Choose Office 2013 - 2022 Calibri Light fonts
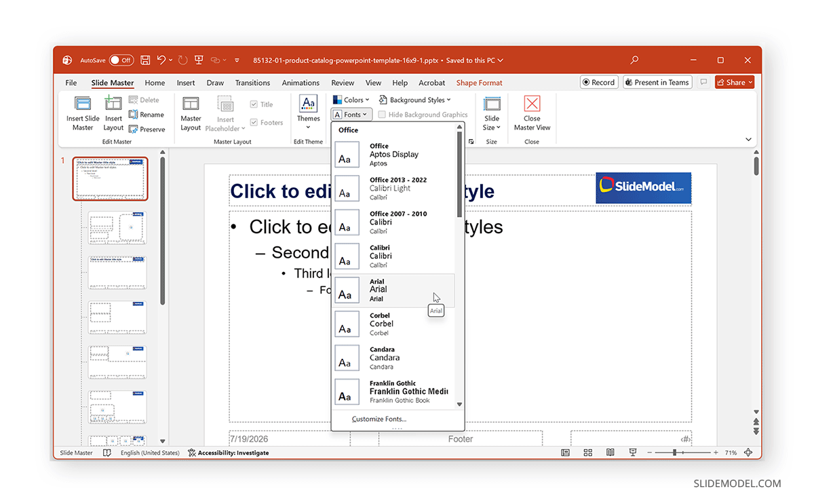Image resolution: width=814 pixels, height=504 pixels. [393, 189]
